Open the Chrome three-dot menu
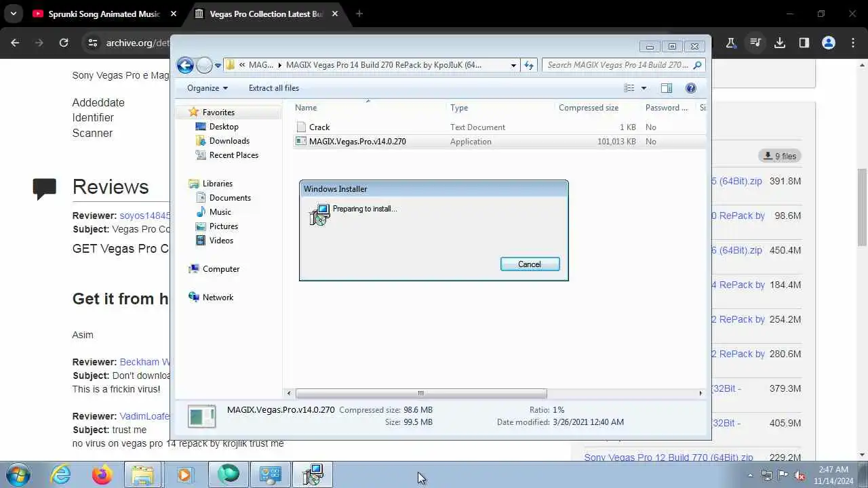This screenshot has width=868, height=488. (853, 43)
